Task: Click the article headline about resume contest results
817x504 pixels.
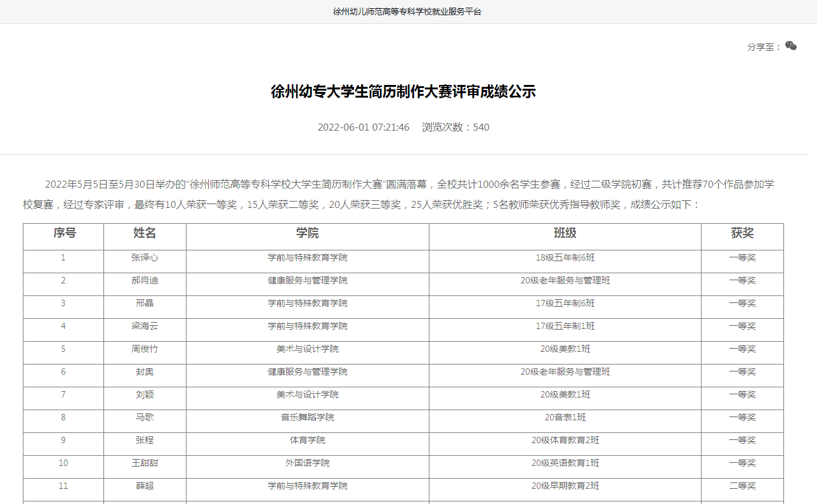Action: click(x=403, y=92)
